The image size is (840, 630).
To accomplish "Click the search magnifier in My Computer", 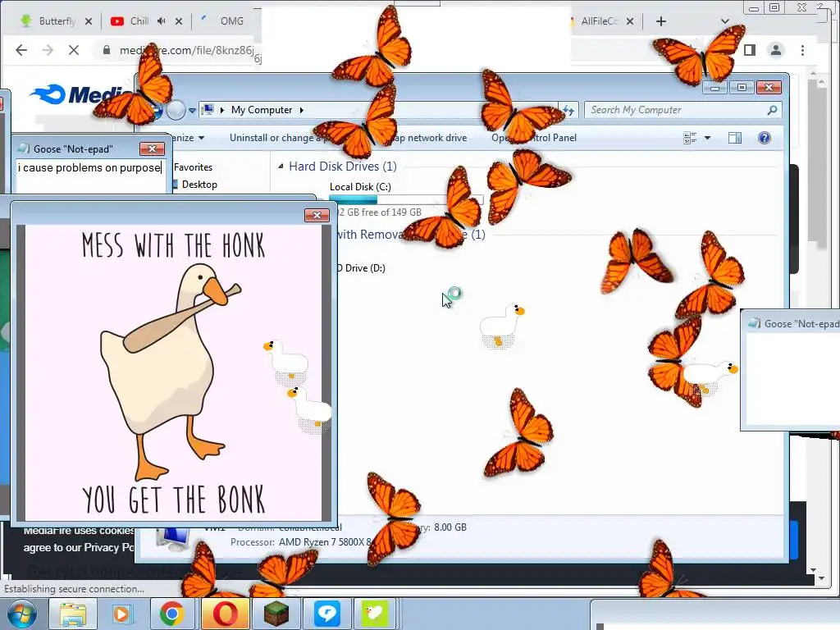I will tap(772, 110).
